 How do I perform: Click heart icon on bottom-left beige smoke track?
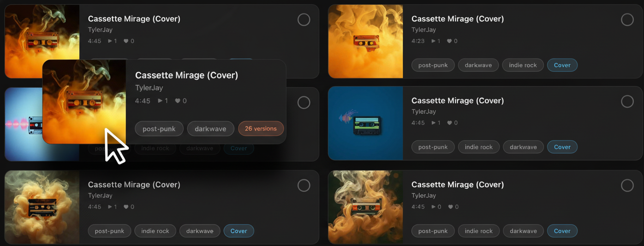(126, 207)
